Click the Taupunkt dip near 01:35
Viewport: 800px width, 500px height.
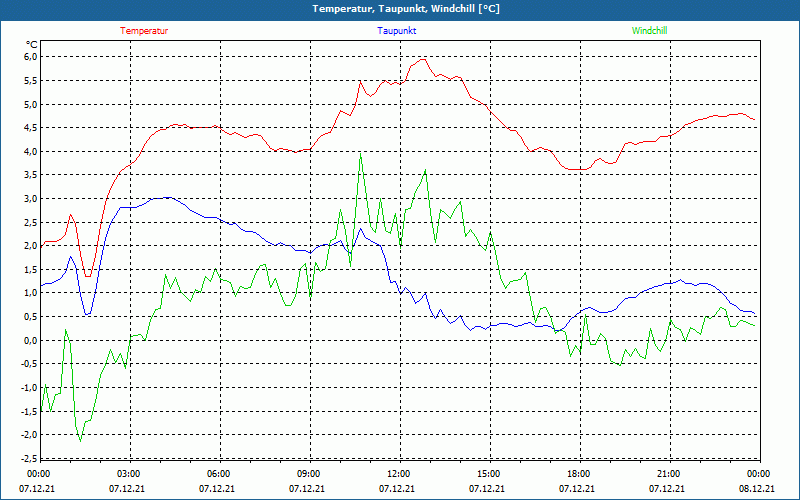pos(88,314)
